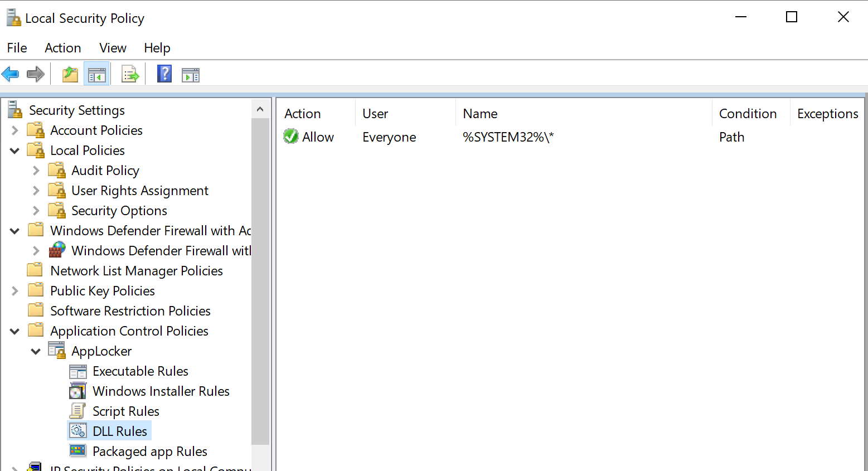Click the AppLocker node icon
868x471 pixels.
pos(57,351)
